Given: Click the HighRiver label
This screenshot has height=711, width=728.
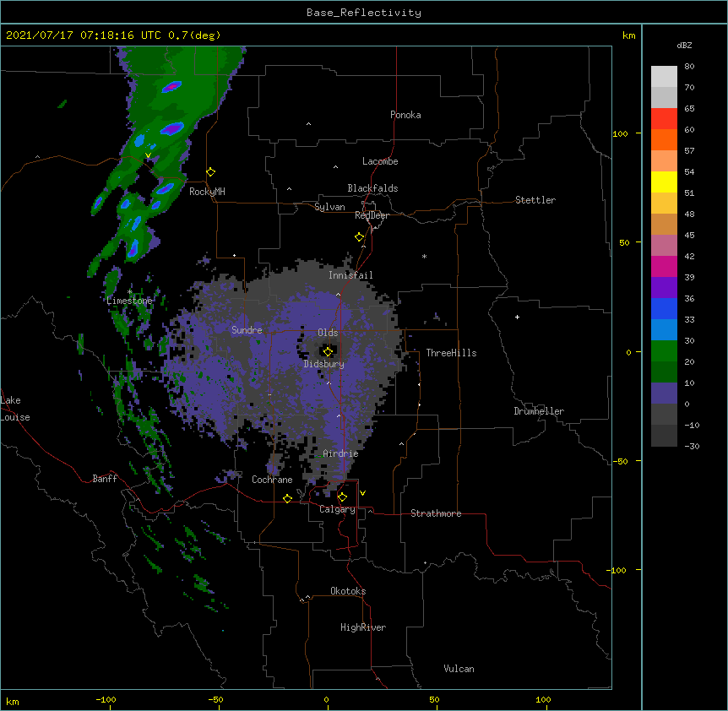Looking at the screenshot, I should (363, 627).
